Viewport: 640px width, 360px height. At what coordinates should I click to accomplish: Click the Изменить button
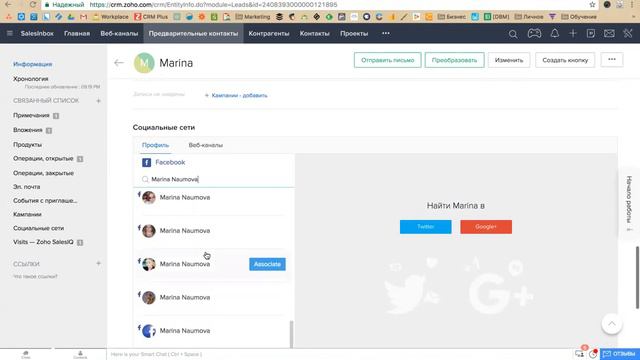point(509,60)
